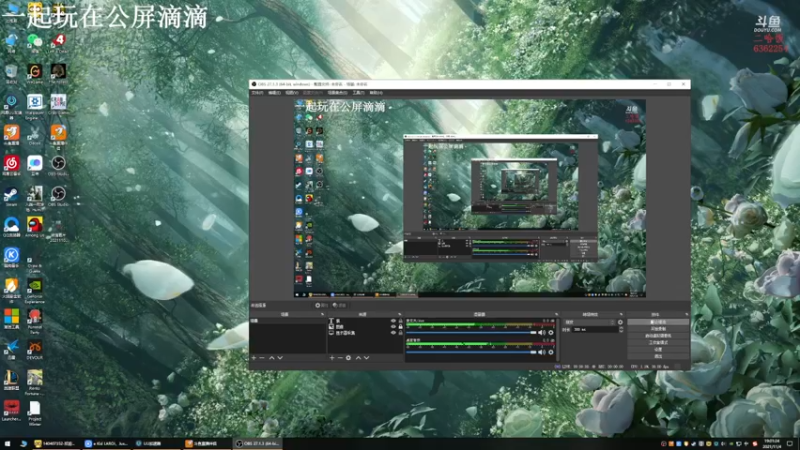Move the scene up in Scenes panel
This screenshot has width=800, height=450.
271,358
